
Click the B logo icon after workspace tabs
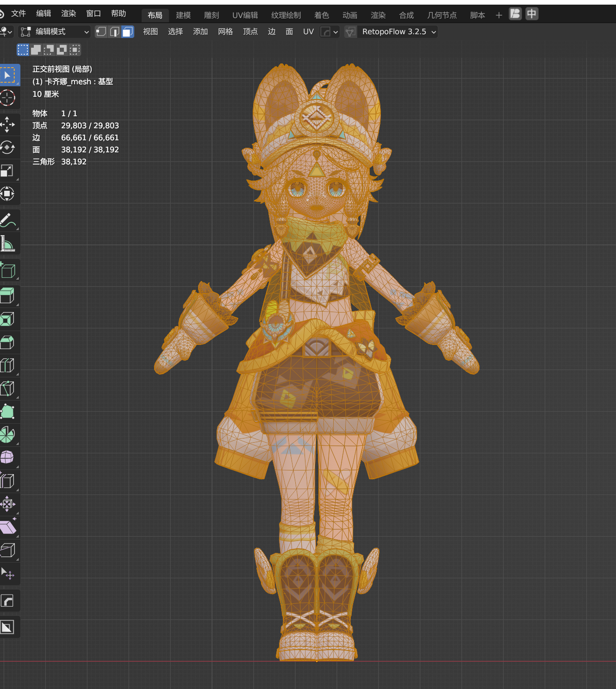pyautogui.click(x=515, y=14)
